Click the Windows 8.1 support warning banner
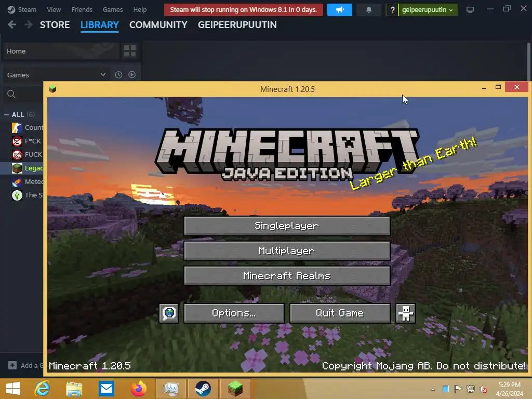 point(244,9)
